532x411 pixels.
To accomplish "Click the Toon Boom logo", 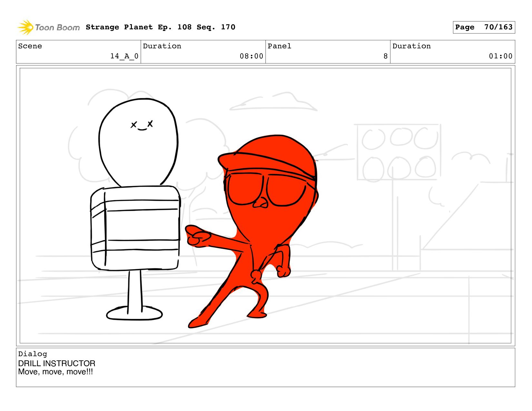I will (x=48, y=27).
